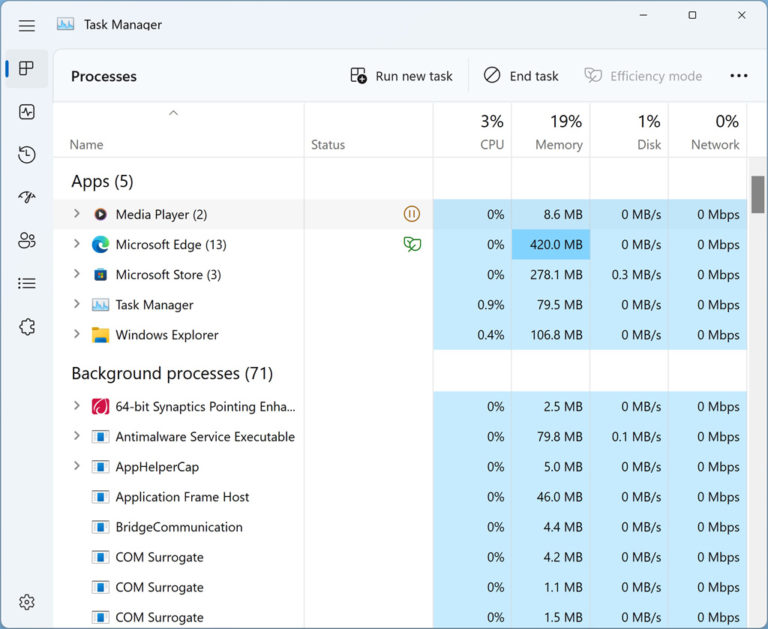Click the suspended status icon for Media Player
This screenshot has width=768, height=629.
point(412,214)
